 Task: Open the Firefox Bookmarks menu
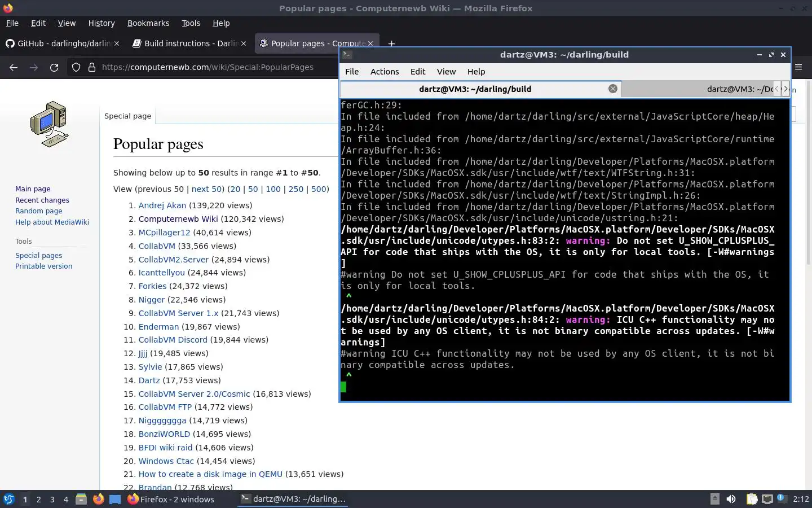[148, 23]
